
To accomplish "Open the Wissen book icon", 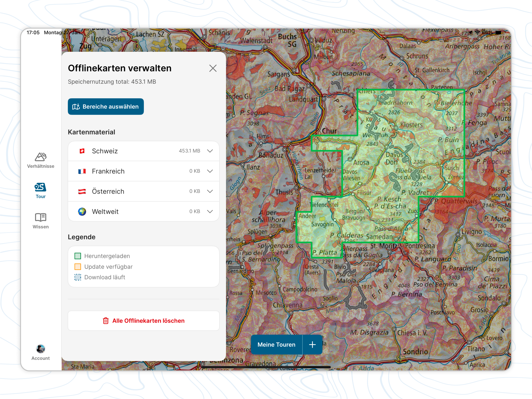I will (40, 217).
